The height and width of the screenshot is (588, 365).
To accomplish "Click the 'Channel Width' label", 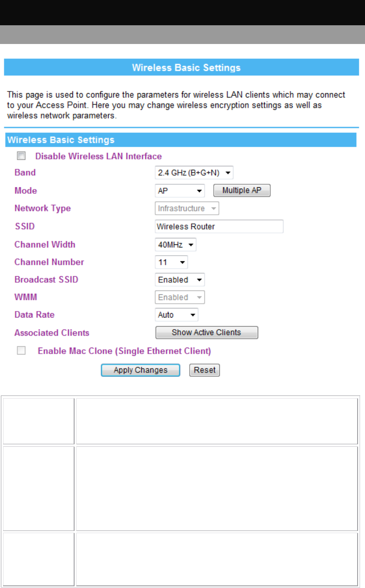I will tap(45, 245).
